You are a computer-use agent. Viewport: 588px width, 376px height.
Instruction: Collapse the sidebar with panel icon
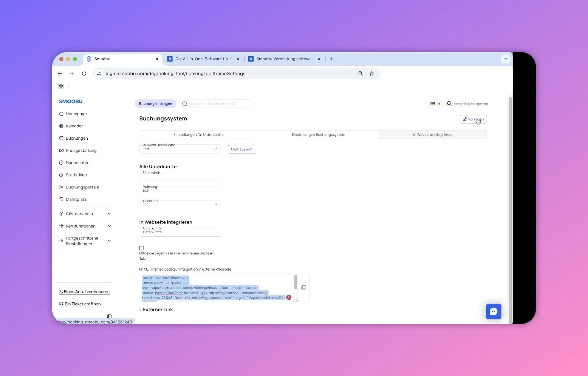click(x=109, y=316)
